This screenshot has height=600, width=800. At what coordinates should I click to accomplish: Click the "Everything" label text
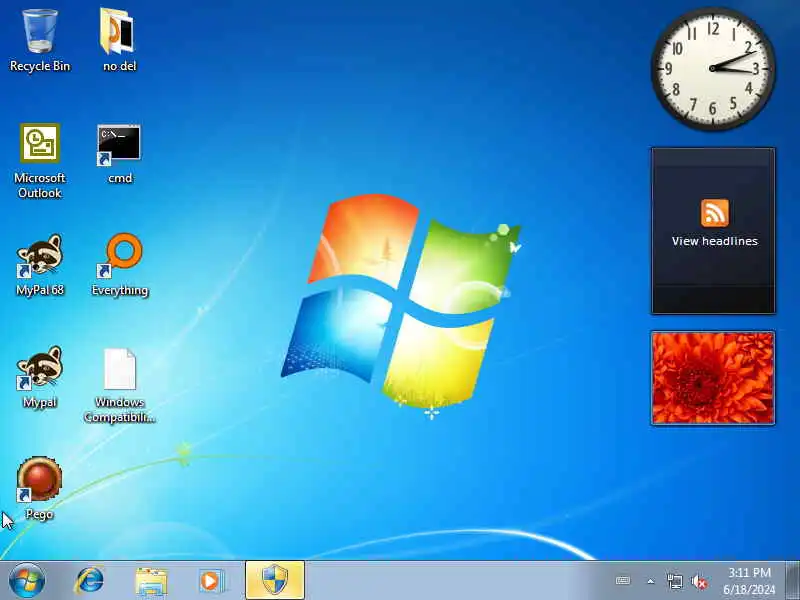pos(120,290)
